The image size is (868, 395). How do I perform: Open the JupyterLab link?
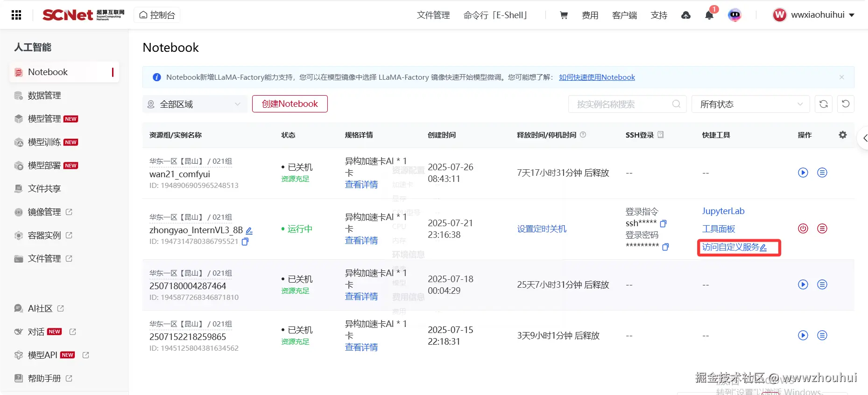coord(723,211)
